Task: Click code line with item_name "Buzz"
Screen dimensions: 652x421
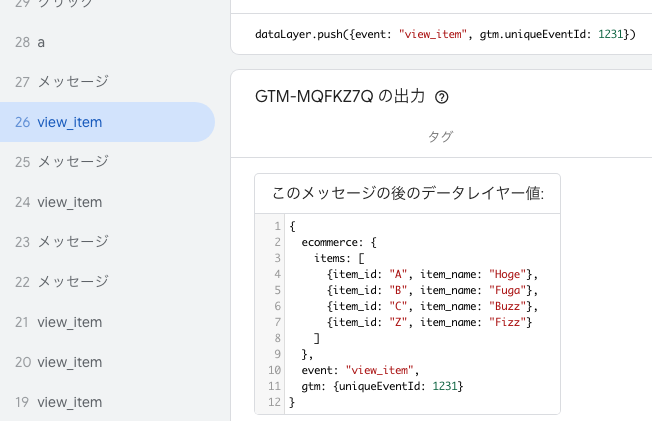Action: pyautogui.click(x=432, y=306)
